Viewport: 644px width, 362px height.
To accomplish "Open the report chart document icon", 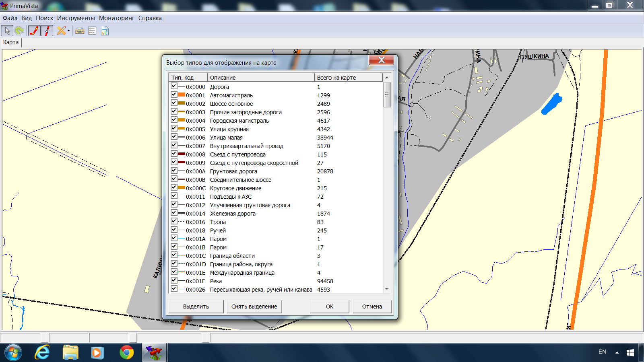I will [x=105, y=31].
